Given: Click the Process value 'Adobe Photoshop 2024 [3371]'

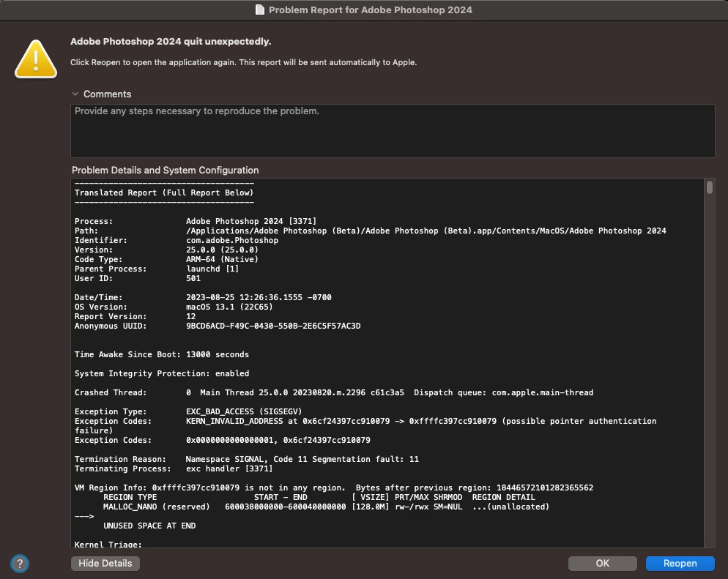Looking at the screenshot, I should [250, 221].
